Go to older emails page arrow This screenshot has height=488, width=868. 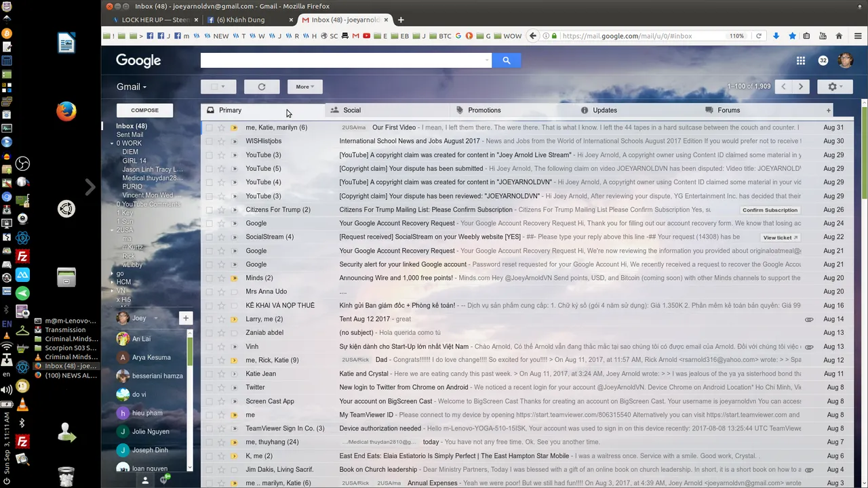tap(802, 87)
